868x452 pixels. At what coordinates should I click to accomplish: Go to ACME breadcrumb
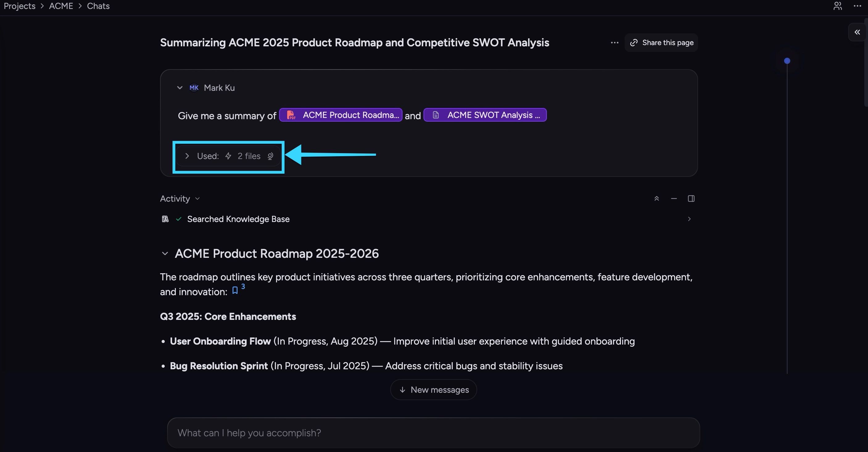tap(61, 6)
